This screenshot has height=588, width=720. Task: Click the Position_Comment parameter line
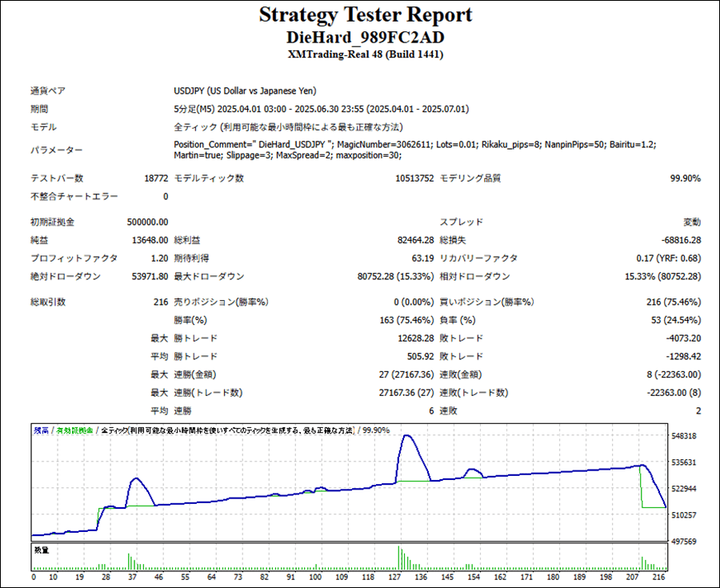pyautogui.click(x=414, y=145)
